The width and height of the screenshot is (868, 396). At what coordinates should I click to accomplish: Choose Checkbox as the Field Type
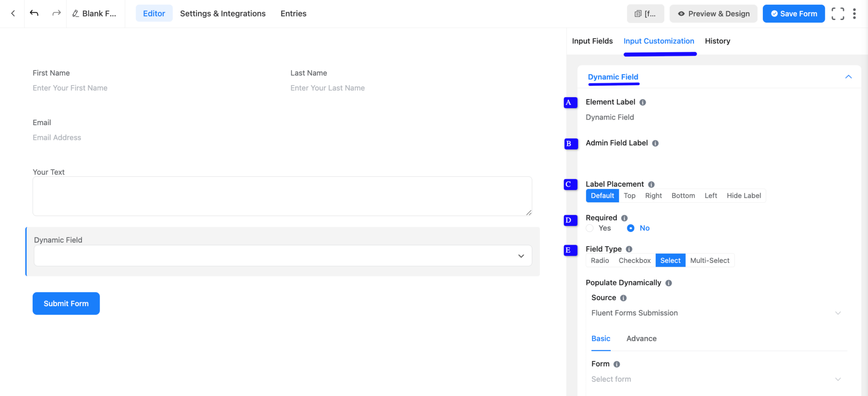634,260
